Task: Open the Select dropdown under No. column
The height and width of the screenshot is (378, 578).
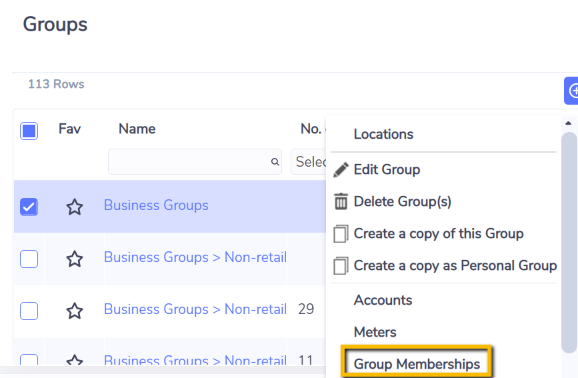Action: click(x=308, y=162)
